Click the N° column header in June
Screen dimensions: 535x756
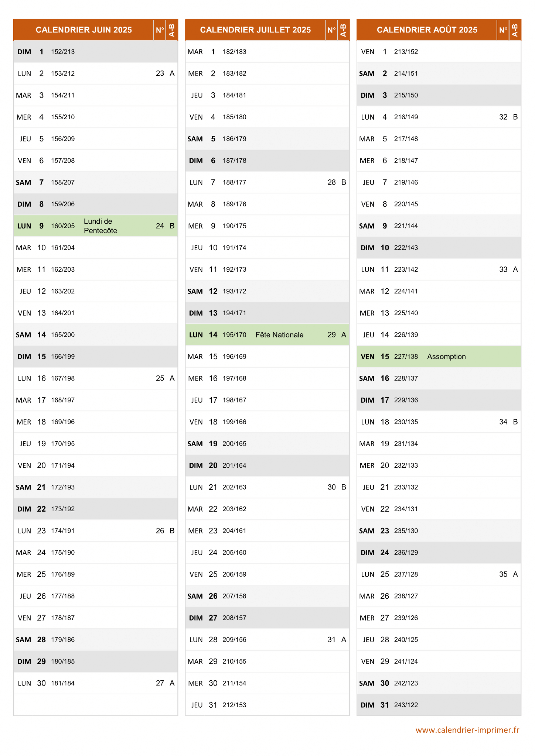(x=160, y=30)
